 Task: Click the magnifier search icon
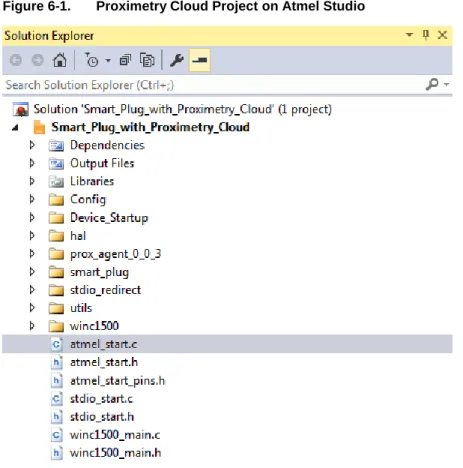(432, 84)
